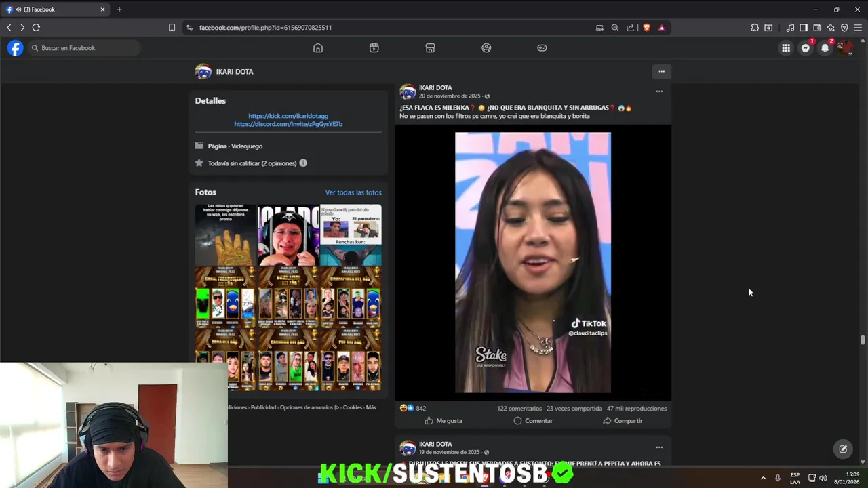Go back to previous page
The height and width of the screenshot is (488, 868).
click(x=9, y=28)
